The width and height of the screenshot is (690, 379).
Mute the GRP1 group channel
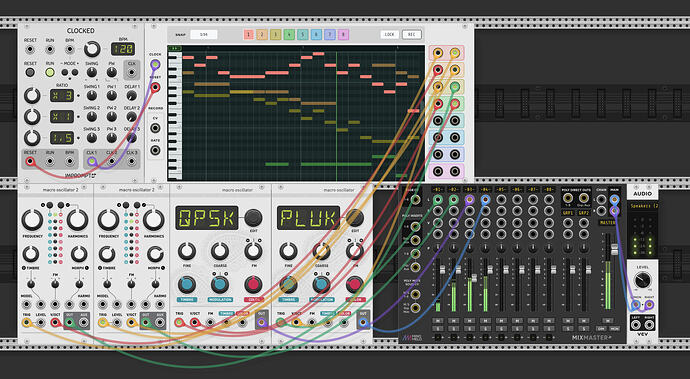pyautogui.click(x=568, y=321)
